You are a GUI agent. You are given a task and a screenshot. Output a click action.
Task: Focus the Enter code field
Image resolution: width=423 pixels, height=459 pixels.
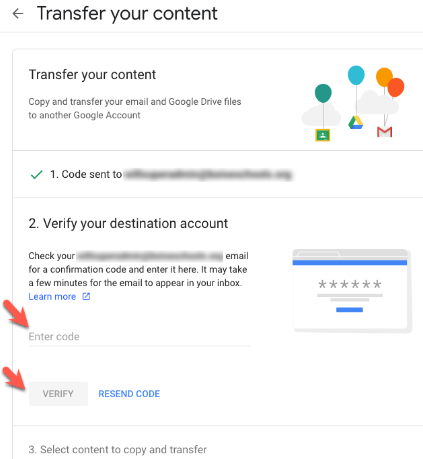tap(140, 337)
